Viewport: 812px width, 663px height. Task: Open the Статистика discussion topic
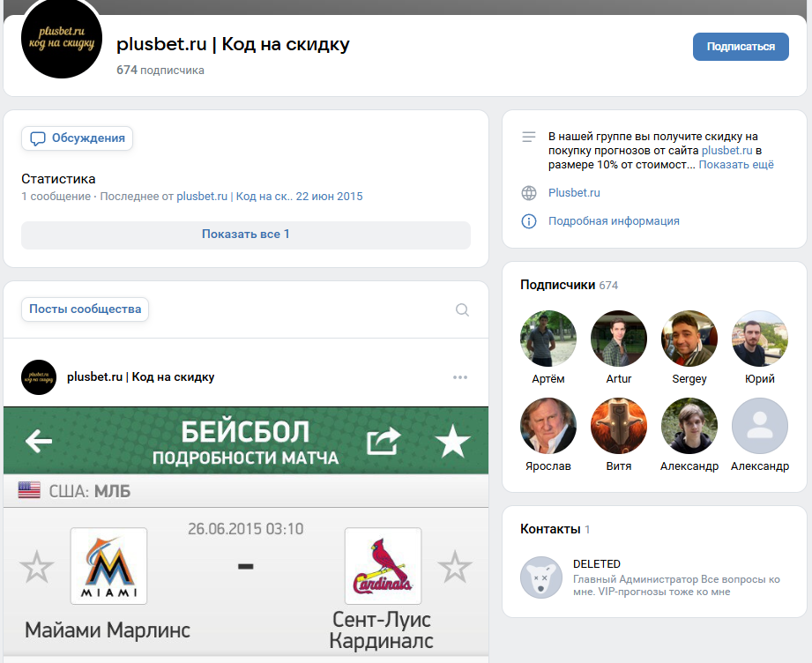[58, 179]
